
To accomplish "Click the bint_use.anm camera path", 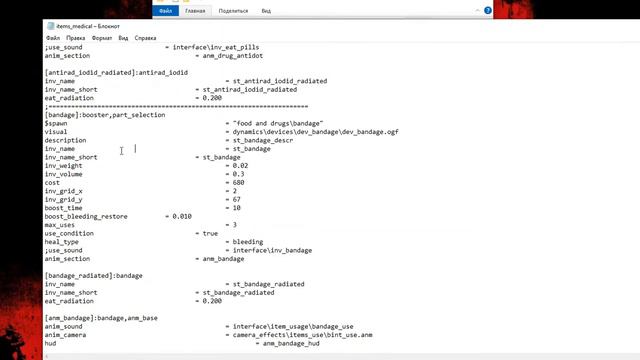I will pos(302,335).
